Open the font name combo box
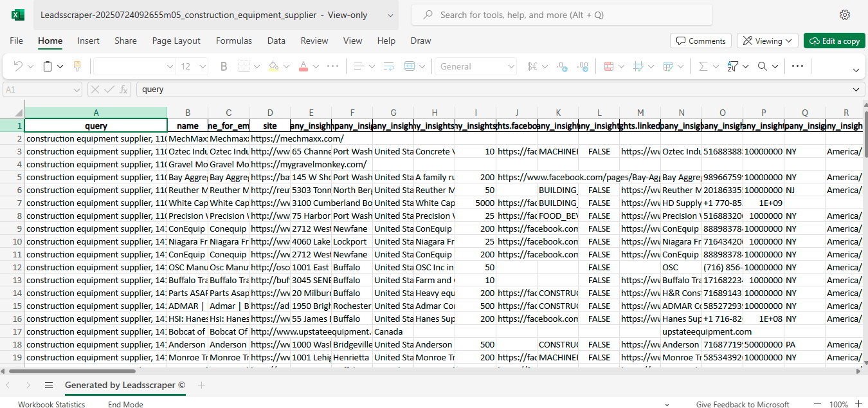 coord(134,66)
